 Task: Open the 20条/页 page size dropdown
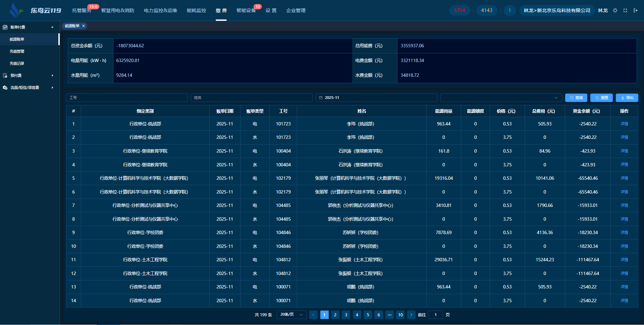pos(291,315)
